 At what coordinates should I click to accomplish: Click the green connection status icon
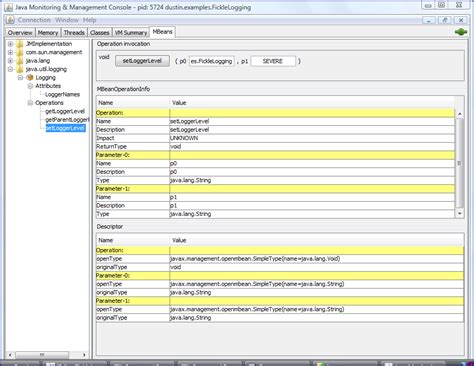[x=461, y=32]
